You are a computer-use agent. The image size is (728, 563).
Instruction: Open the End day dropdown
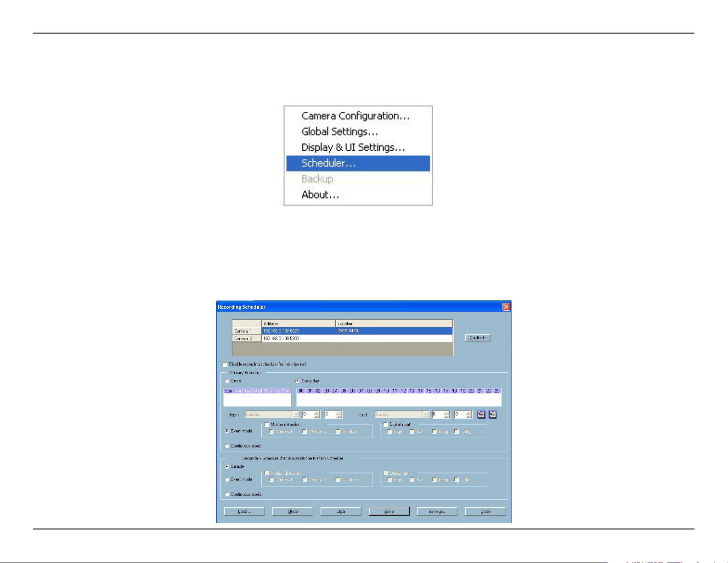coord(426,415)
